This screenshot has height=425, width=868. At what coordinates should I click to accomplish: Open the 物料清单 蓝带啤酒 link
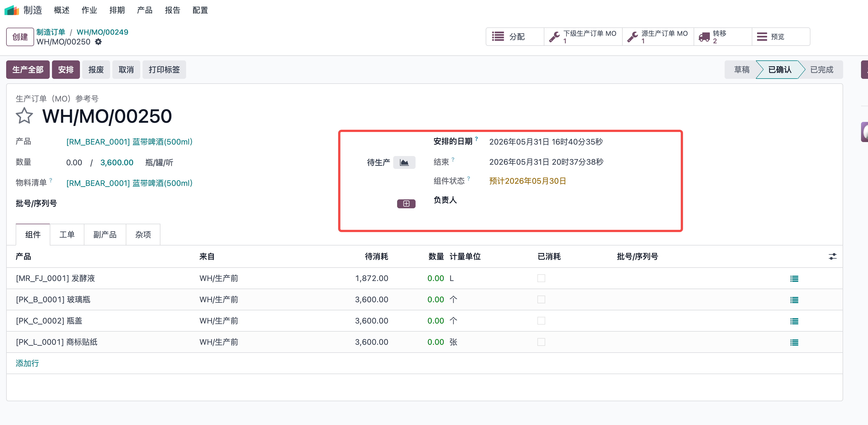click(129, 183)
